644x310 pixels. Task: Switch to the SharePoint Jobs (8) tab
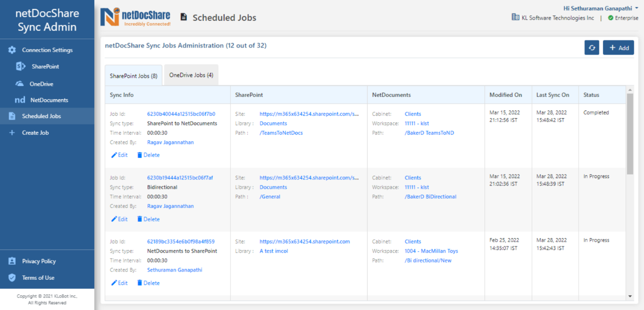point(133,76)
